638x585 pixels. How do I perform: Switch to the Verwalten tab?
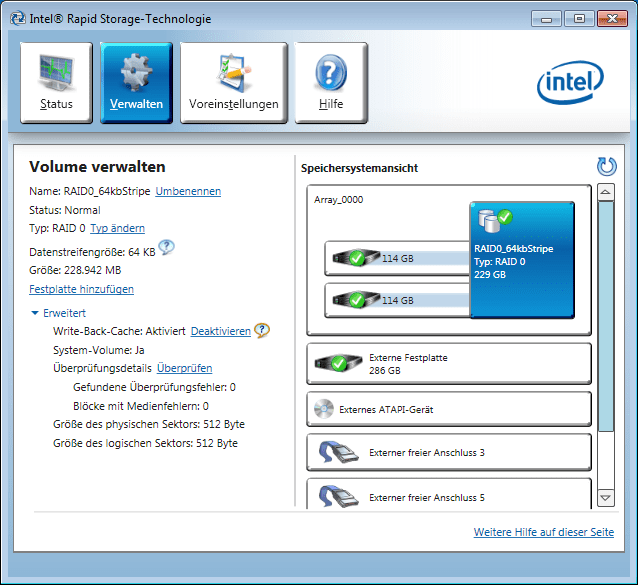pyautogui.click(x=136, y=83)
